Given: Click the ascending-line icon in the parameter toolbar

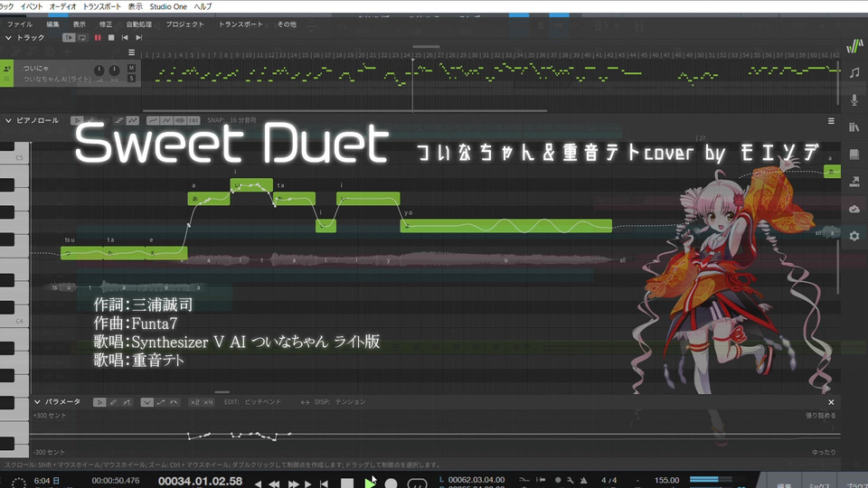Looking at the screenshot, I should coord(161,402).
